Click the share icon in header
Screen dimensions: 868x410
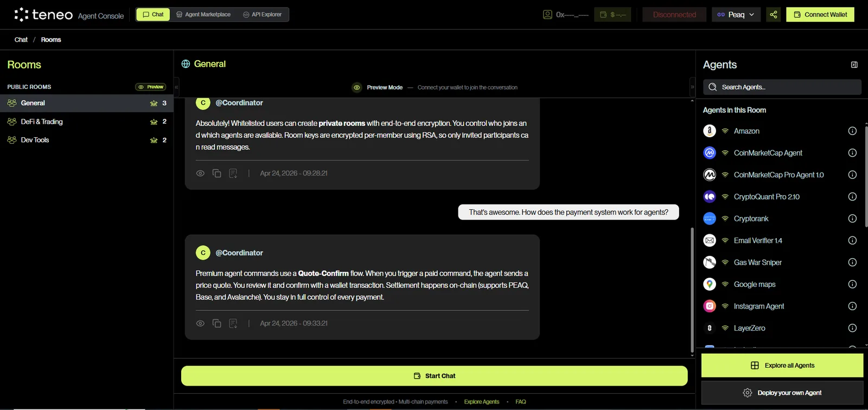[x=774, y=15]
